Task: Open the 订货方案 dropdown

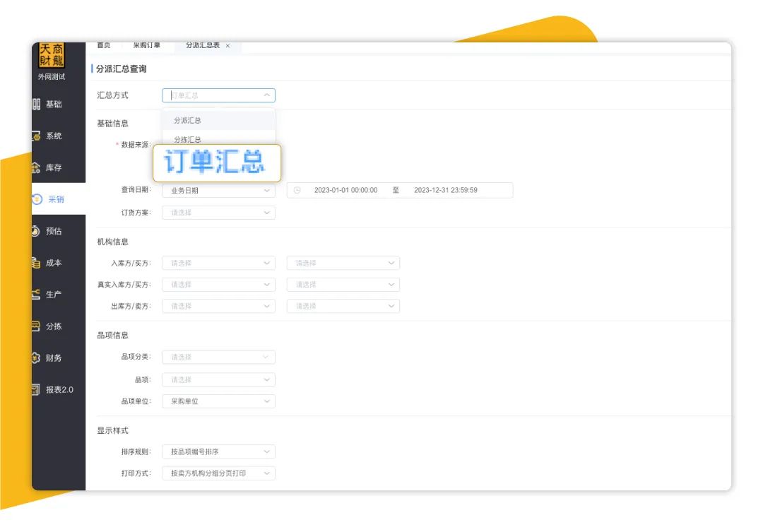Action: 218,213
